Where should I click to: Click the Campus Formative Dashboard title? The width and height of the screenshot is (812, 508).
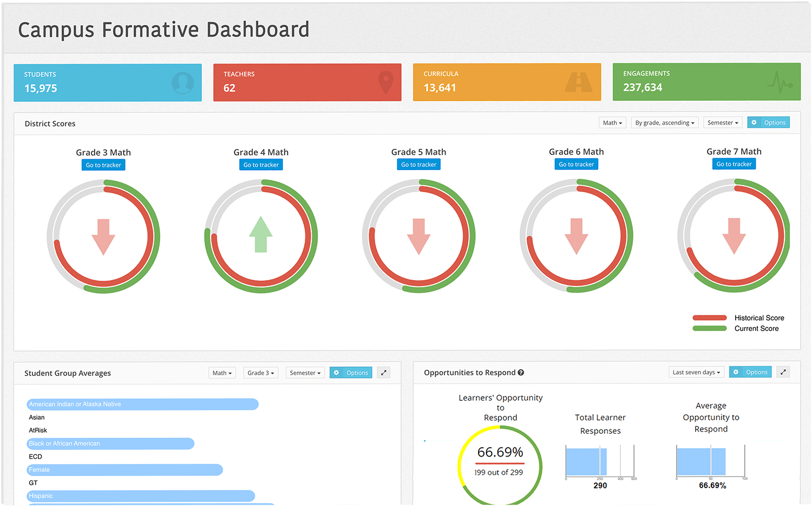[163, 30]
